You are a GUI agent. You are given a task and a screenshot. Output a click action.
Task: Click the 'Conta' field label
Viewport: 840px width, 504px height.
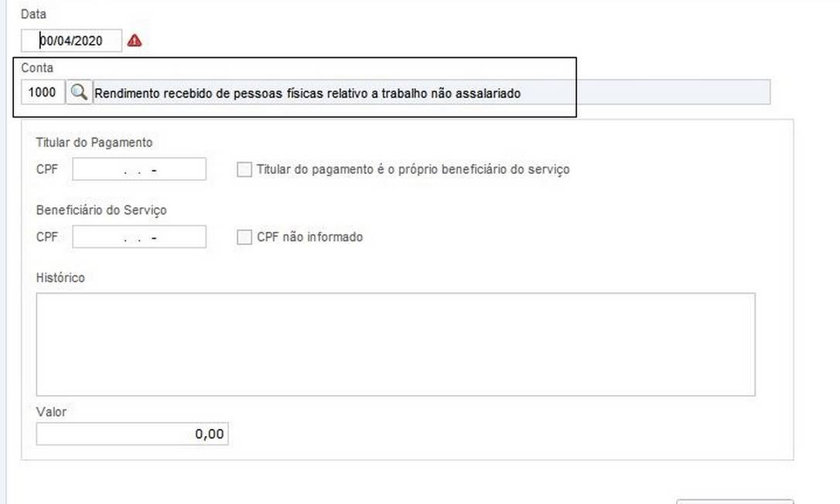pos(37,68)
